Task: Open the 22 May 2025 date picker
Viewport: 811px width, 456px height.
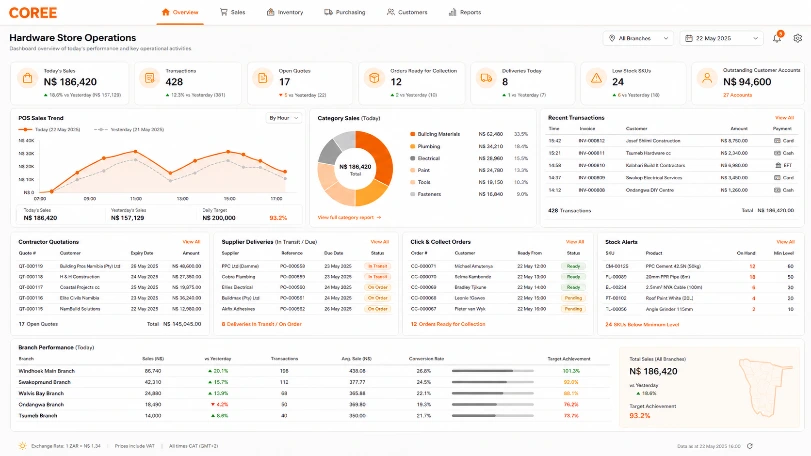Action: click(x=721, y=38)
